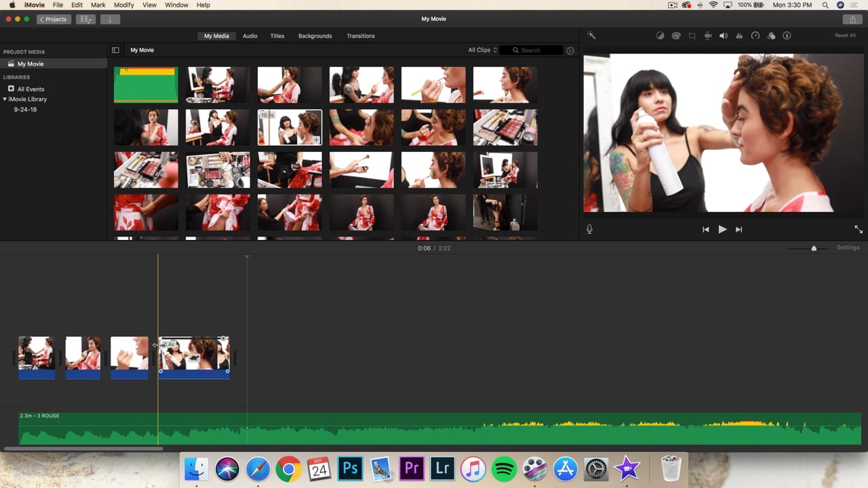This screenshot has height=488, width=868.
Task: Show clip information with the info icon
Action: [787, 36]
